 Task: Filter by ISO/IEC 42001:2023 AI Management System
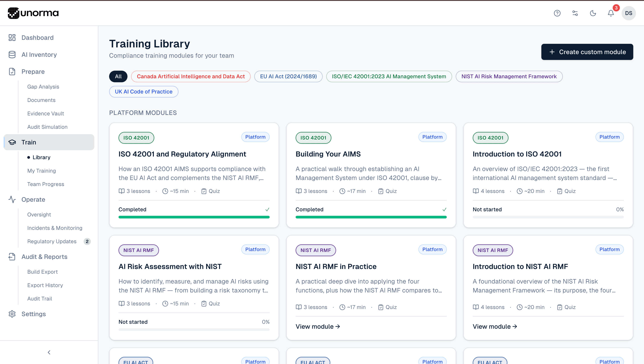pyautogui.click(x=389, y=76)
